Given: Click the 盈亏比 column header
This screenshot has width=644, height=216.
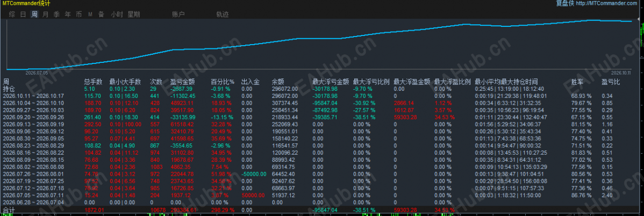Looking at the screenshot, I should [611, 82].
